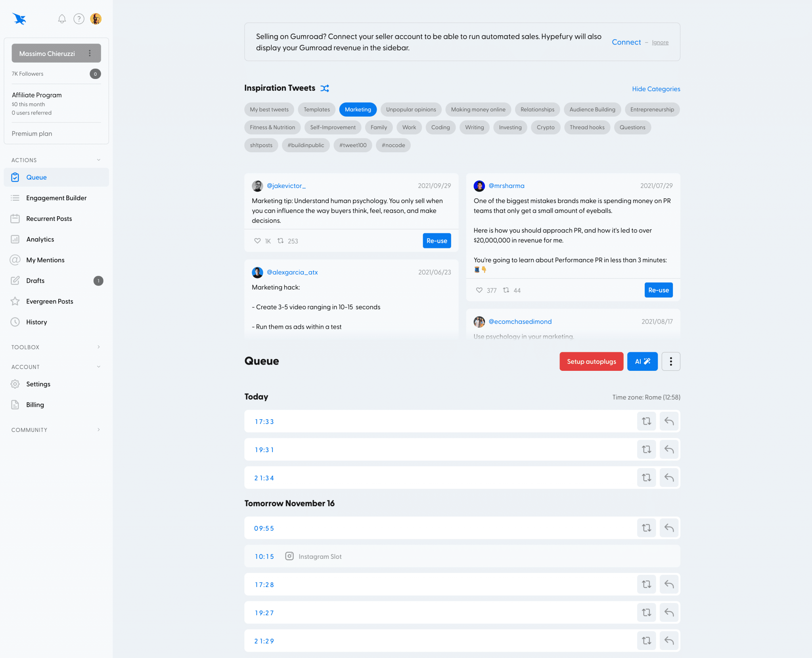Screen dimensions: 812x658
Task: Expand the ACCOUNT section
Action: pyautogui.click(x=99, y=366)
